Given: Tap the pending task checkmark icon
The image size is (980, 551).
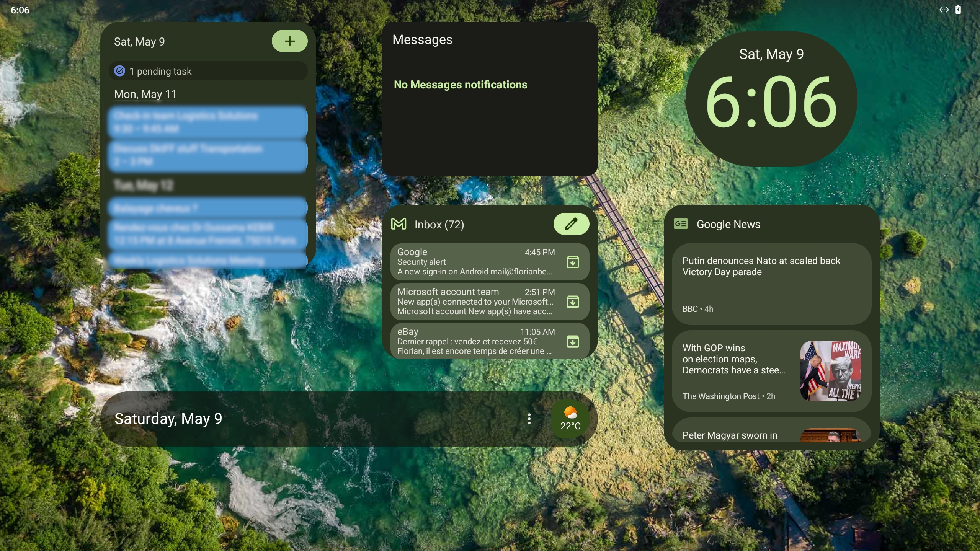Looking at the screenshot, I should click(120, 71).
